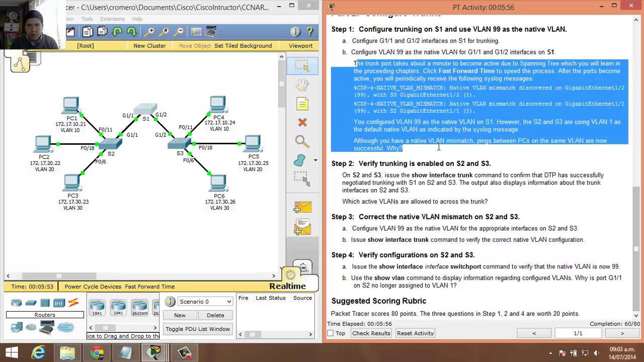
Task: Click the Network Information 'i' icon
Action: point(296,32)
